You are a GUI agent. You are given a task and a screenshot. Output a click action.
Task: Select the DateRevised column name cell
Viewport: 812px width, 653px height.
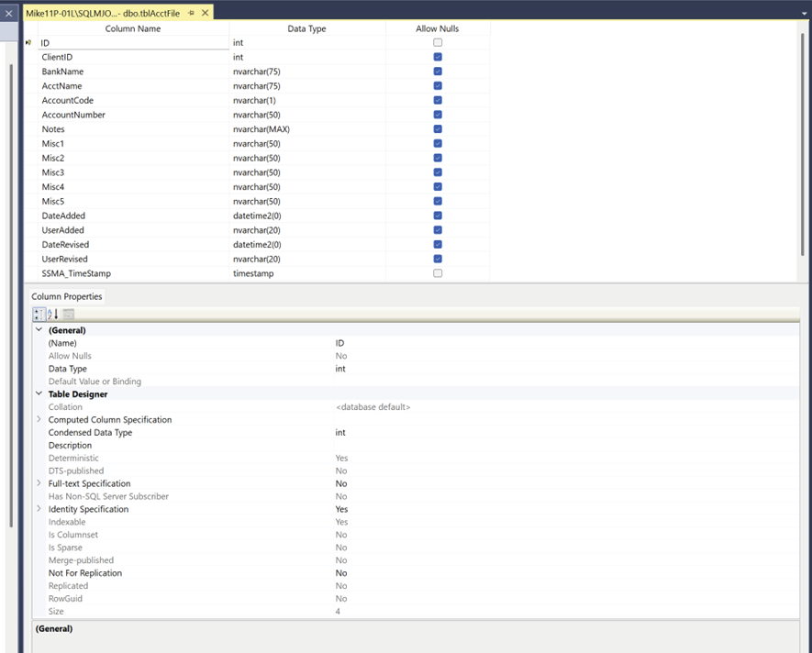point(134,245)
